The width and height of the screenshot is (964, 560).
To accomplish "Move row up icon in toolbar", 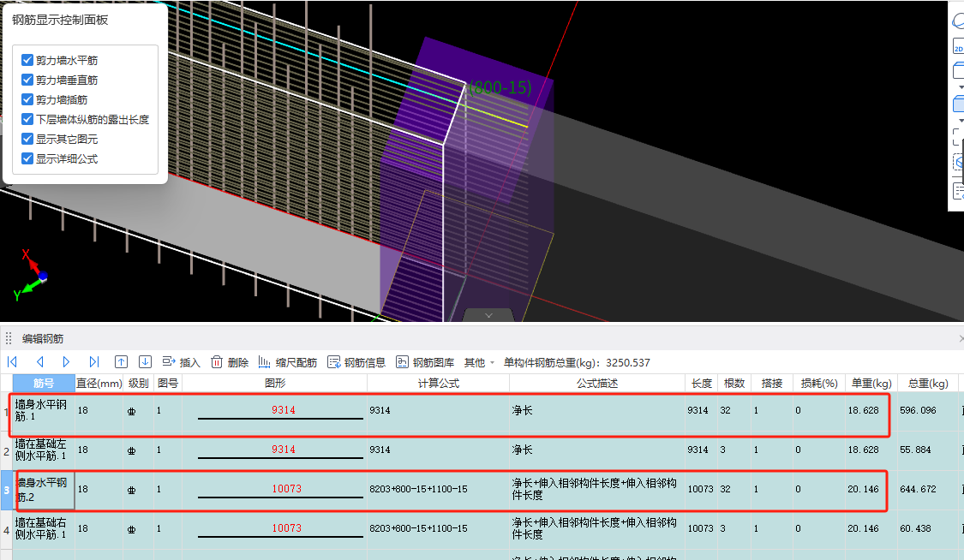I will 121,362.
